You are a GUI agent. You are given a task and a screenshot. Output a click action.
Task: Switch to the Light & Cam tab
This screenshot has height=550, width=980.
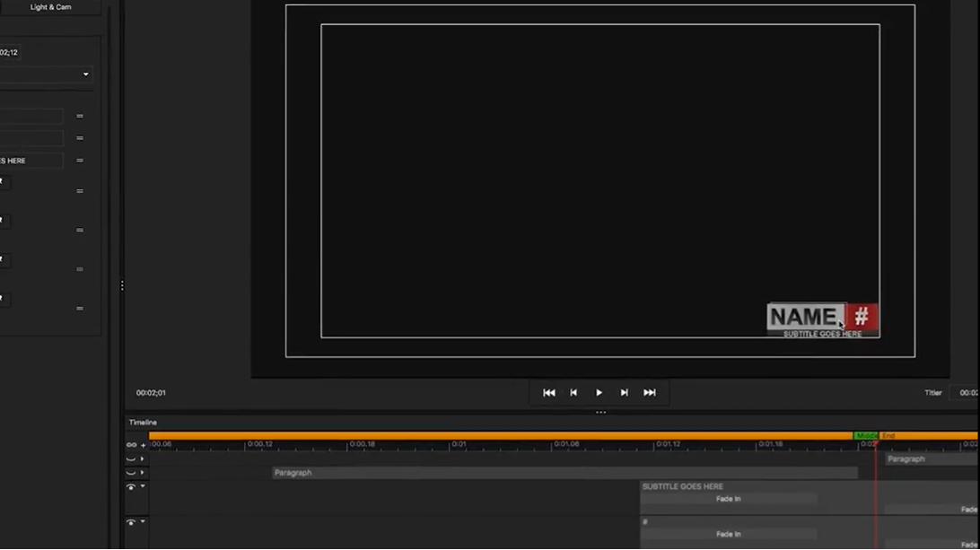(50, 7)
